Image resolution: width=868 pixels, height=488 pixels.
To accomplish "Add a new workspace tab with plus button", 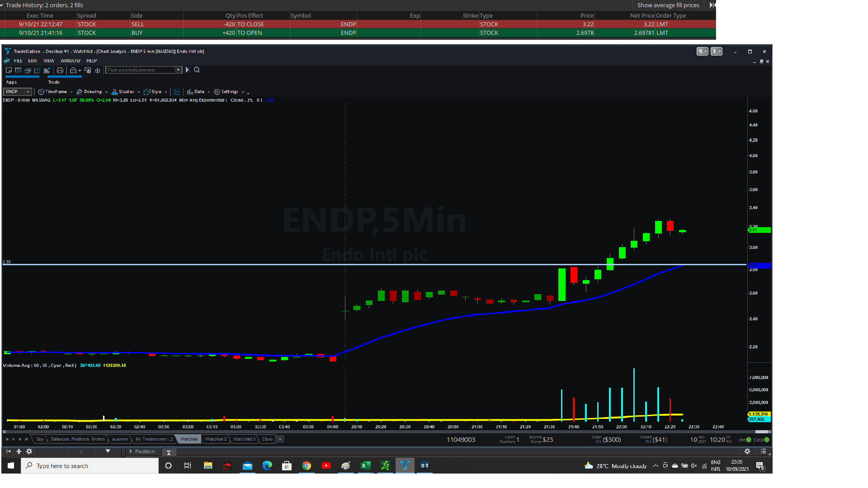I will [x=280, y=439].
